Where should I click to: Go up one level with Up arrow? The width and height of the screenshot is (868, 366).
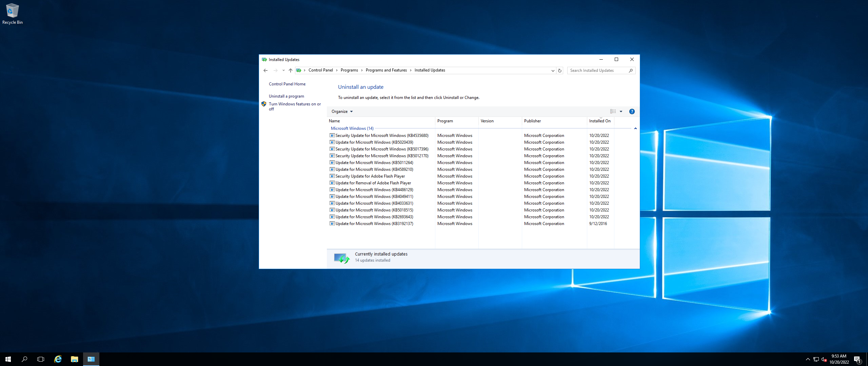tap(291, 70)
